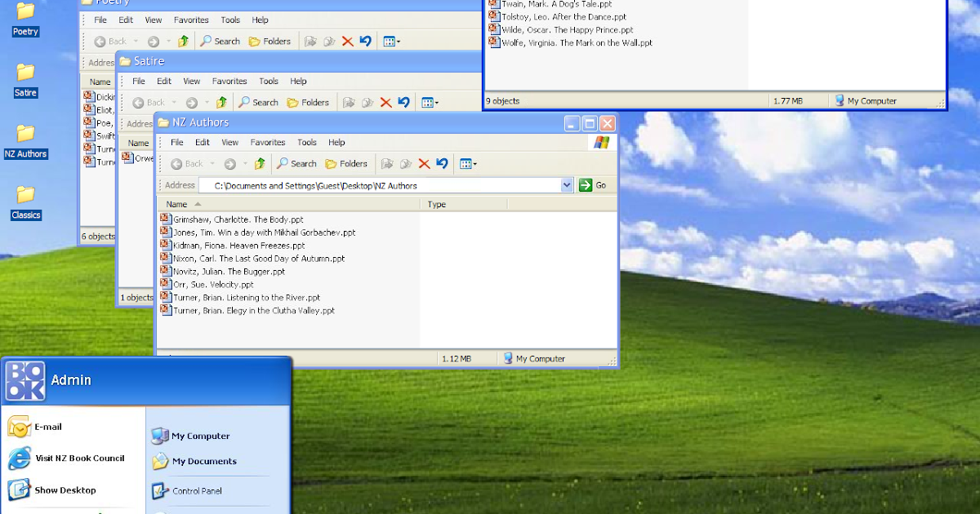Open the Views dropdown in NZ Authors toolbar

point(468,163)
